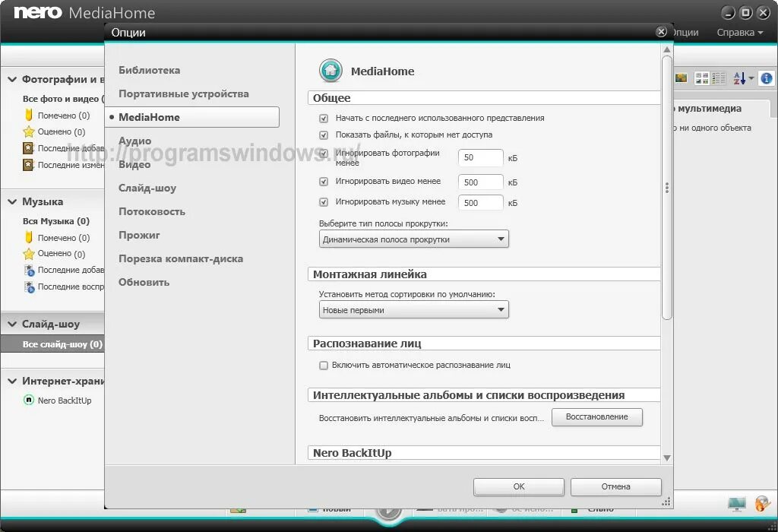The width and height of the screenshot is (778, 532).
Task: Select Потоковость options category
Action: (152, 211)
